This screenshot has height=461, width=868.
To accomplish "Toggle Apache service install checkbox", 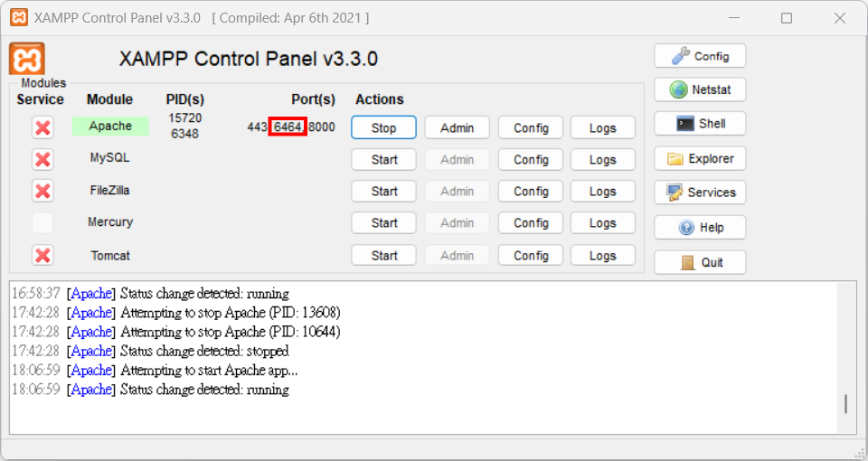I will click(42, 127).
